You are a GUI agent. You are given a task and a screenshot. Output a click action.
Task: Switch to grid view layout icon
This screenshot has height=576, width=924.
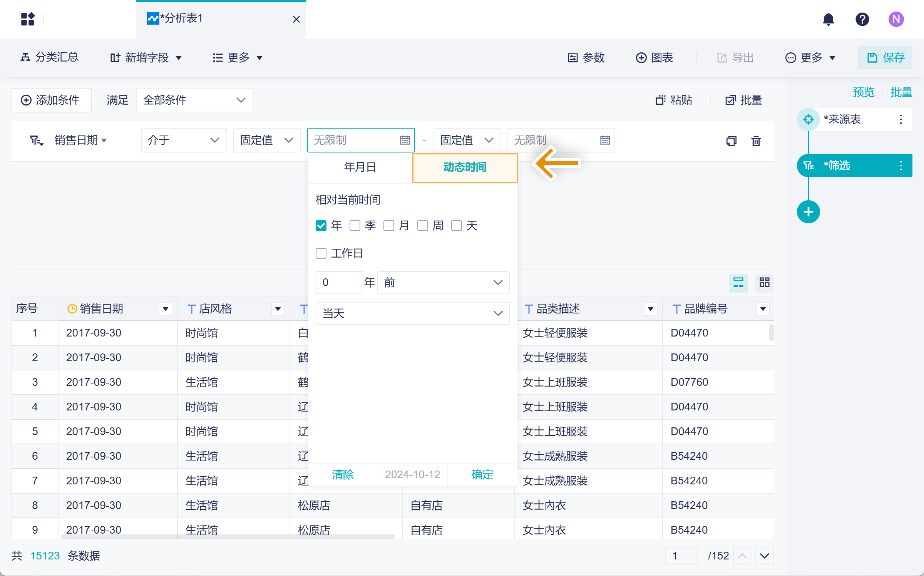pyautogui.click(x=764, y=283)
